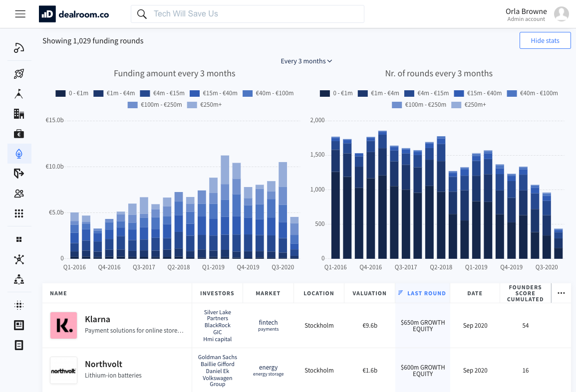Screen dimensions: 576x392
Task: Open the mountain flag sidebar icon
Action: (x=19, y=94)
